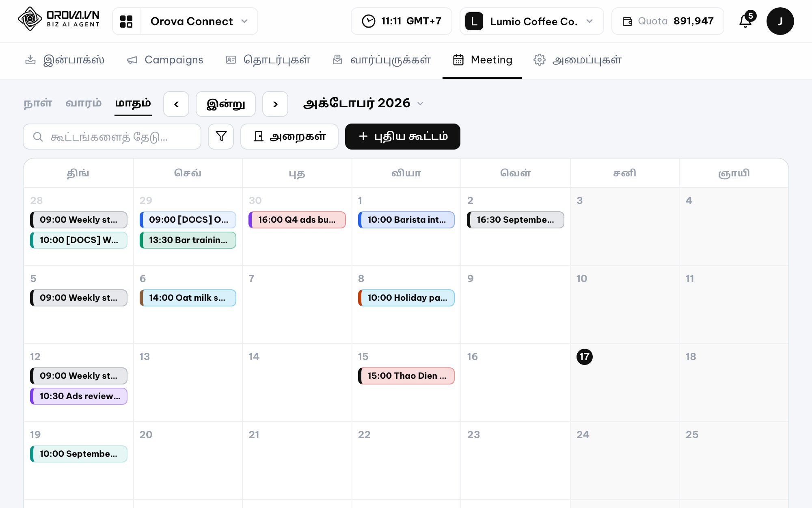This screenshot has width=812, height=508.
Task: Open the 10:00 Holiday pa... event
Action: (406, 298)
